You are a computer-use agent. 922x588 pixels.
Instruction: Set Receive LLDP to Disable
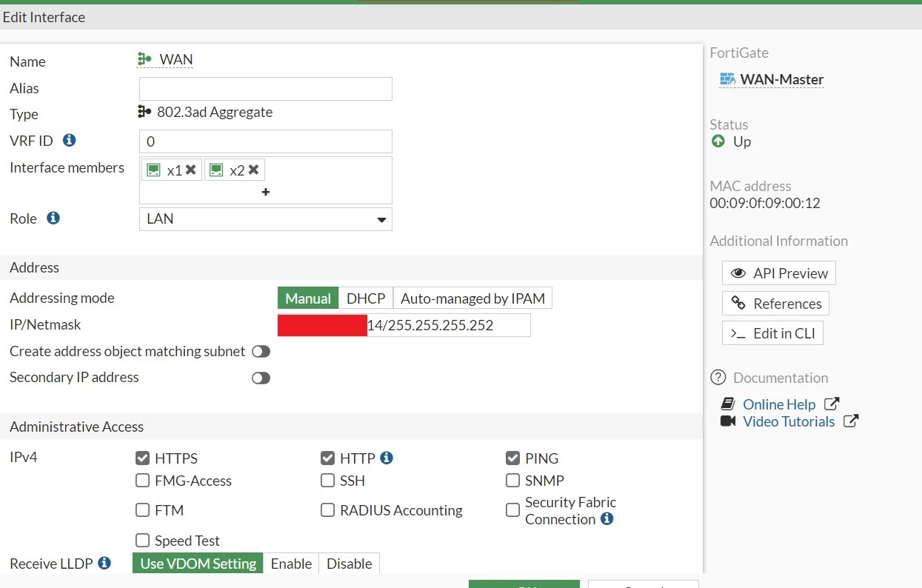click(x=350, y=564)
